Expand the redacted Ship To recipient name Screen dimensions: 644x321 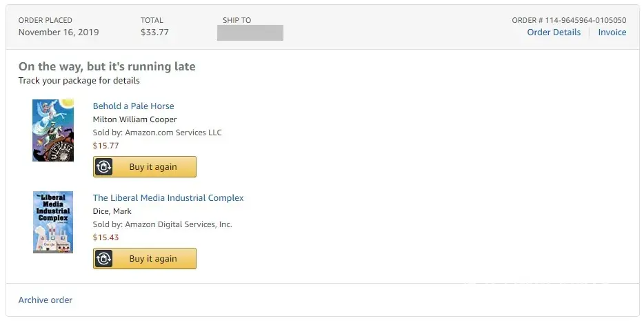pos(250,32)
